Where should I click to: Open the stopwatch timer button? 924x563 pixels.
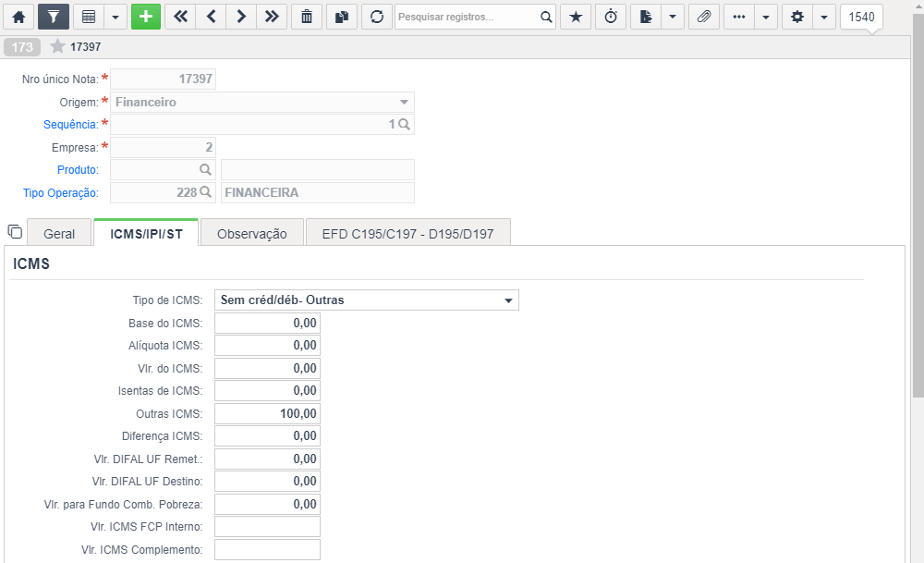pyautogui.click(x=611, y=17)
